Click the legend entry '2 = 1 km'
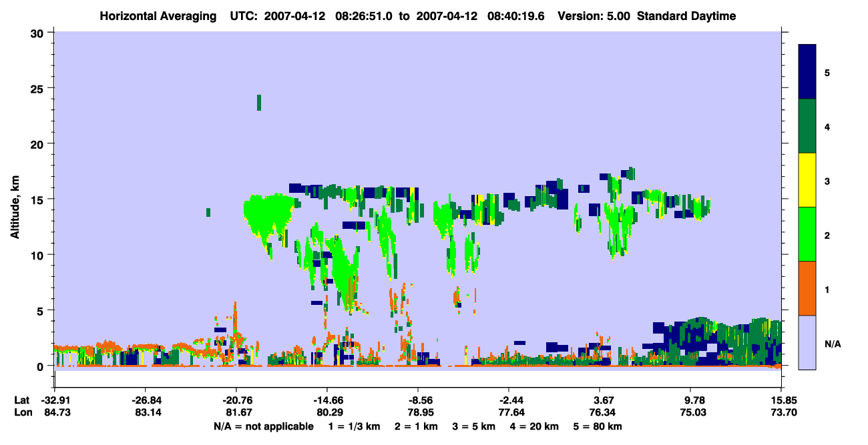This screenshot has width=868, height=445. (x=417, y=426)
